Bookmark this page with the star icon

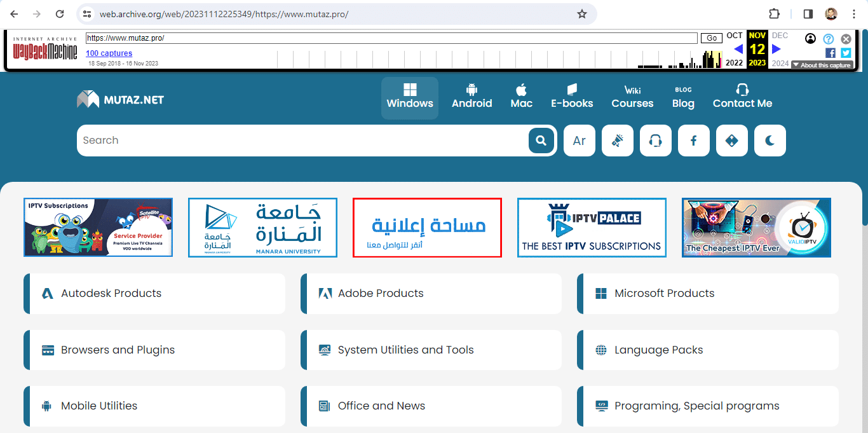581,14
